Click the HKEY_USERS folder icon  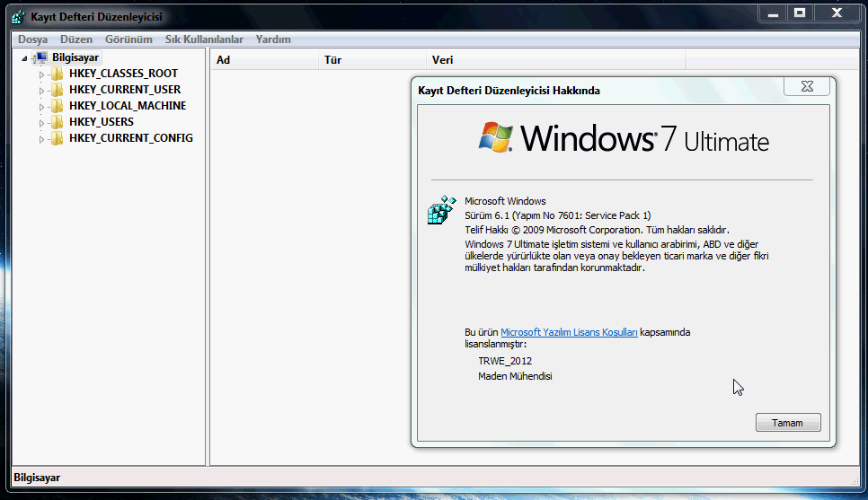tap(57, 122)
